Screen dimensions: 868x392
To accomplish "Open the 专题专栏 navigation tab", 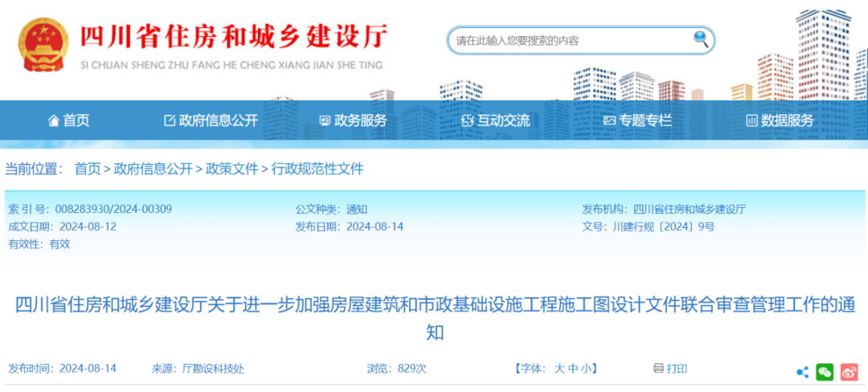I will pos(637,120).
